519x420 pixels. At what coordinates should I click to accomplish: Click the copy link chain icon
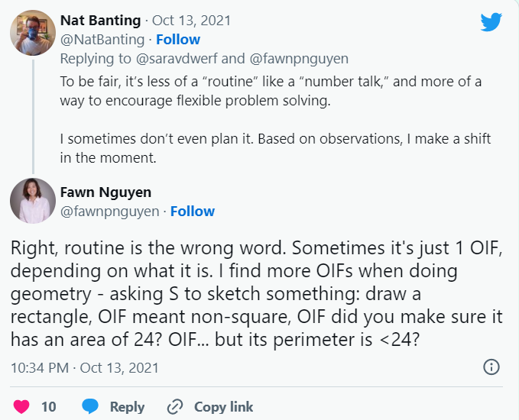176,407
